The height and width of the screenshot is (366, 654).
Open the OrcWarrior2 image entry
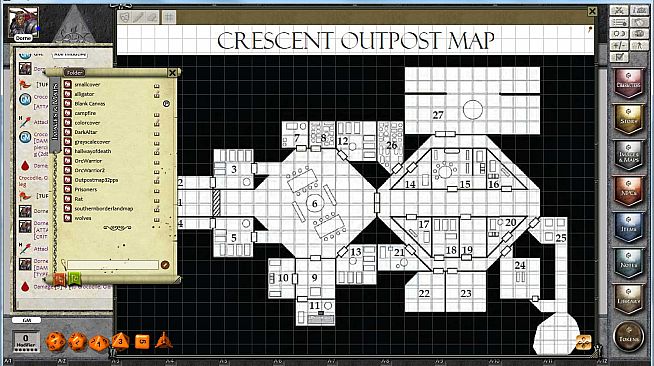tap(89, 170)
